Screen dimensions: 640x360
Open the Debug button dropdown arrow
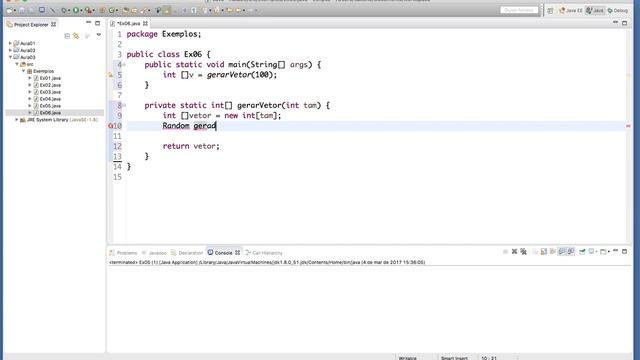point(69,10)
